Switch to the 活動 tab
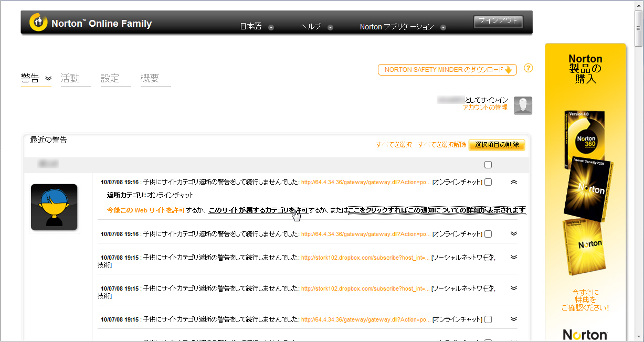The width and height of the screenshot is (644, 342). pyautogui.click(x=76, y=79)
